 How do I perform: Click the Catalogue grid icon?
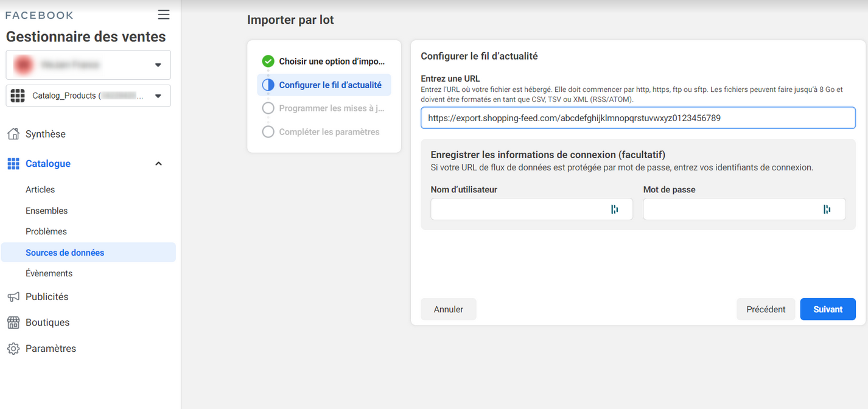pyautogui.click(x=13, y=164)
